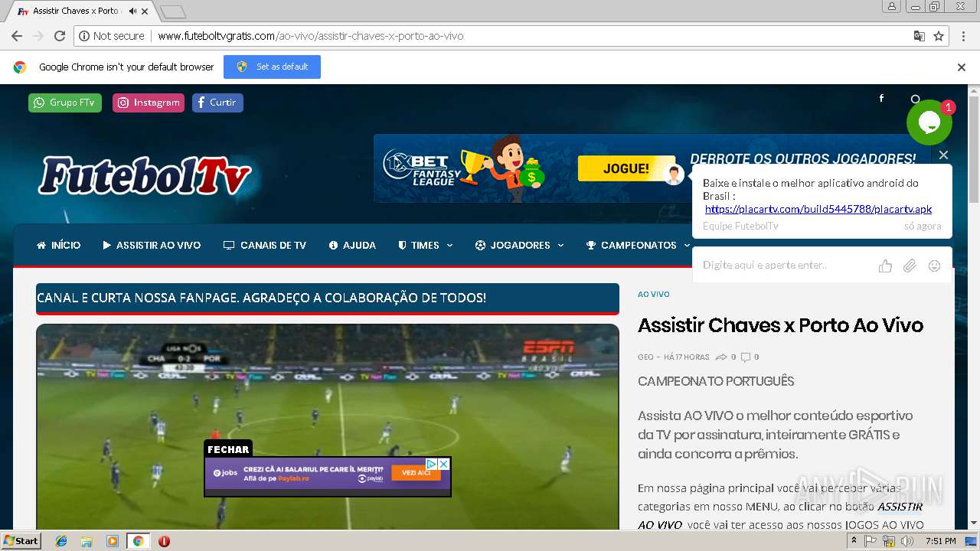Click the Chrome profile icon in title bar
Image resolution: width=980 pixels, height=551 pixels.
(891, 7)
